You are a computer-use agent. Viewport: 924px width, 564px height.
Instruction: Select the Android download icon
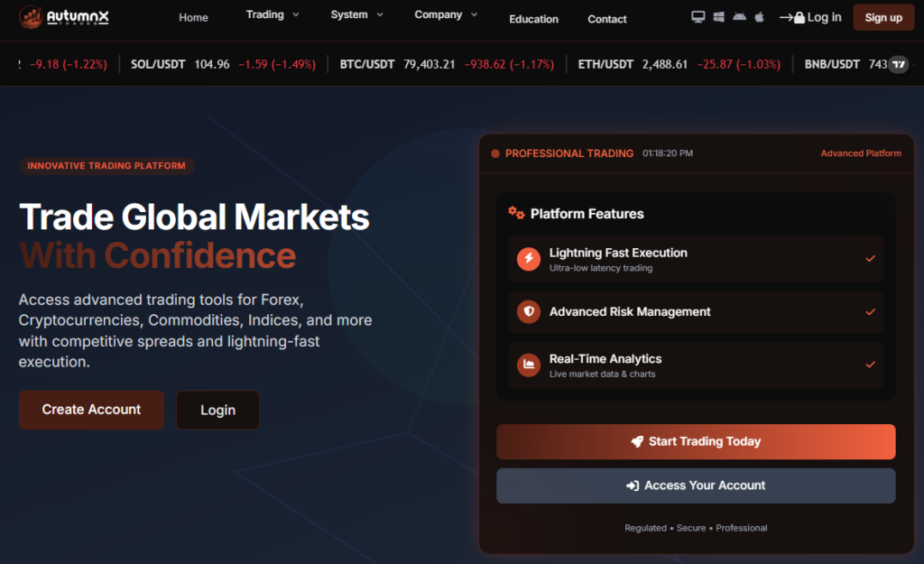(x=739, y=17)
